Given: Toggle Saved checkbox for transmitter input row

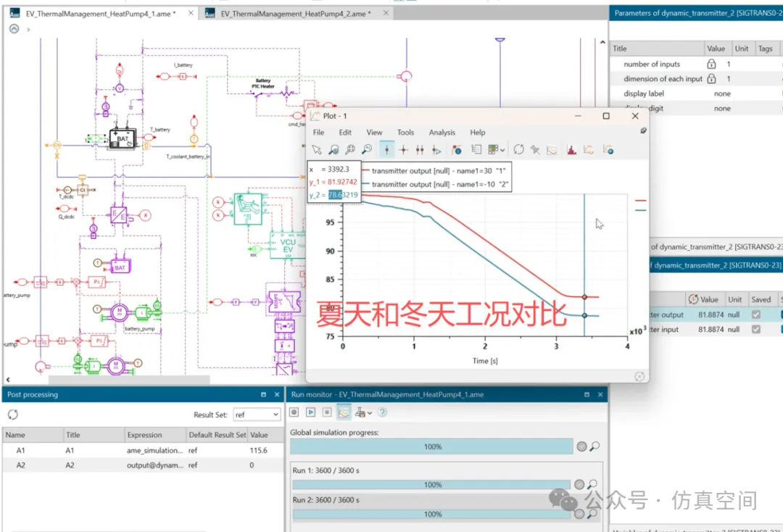Looking at the screenshot, I should point(756,329).
